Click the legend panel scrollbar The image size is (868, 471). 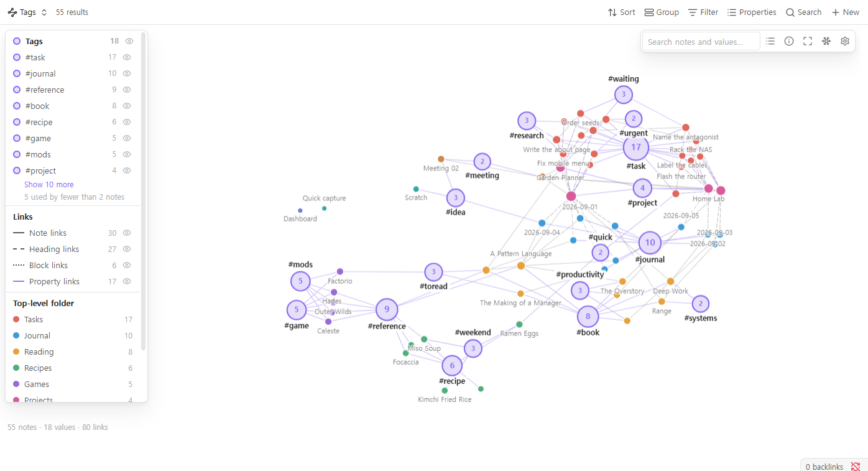click(x=144, y=191)
